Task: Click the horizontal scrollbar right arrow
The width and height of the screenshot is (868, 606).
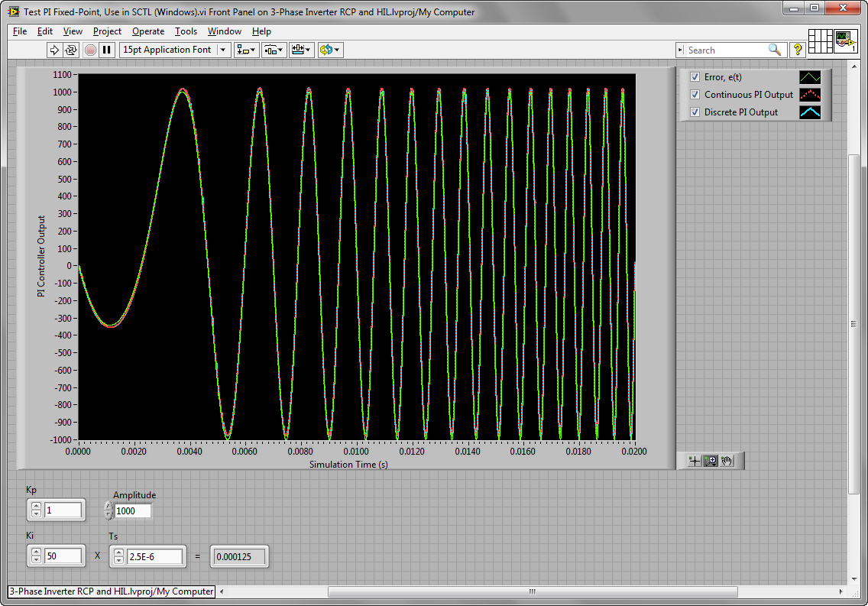Action: point(840,591)
